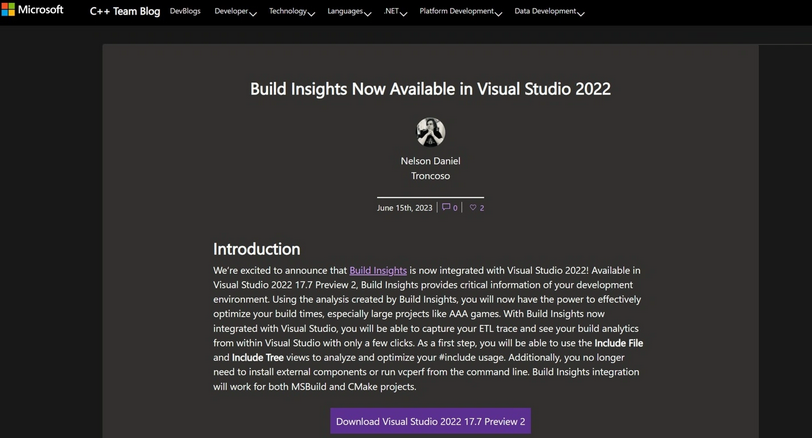Open the C++ Team Blog home link
812x438 pixels.
125,11
